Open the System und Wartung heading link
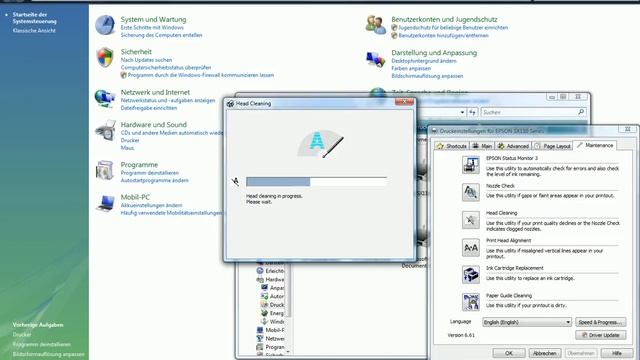The width and height of the screenshot is (640, 360). [x=153, y=19]
